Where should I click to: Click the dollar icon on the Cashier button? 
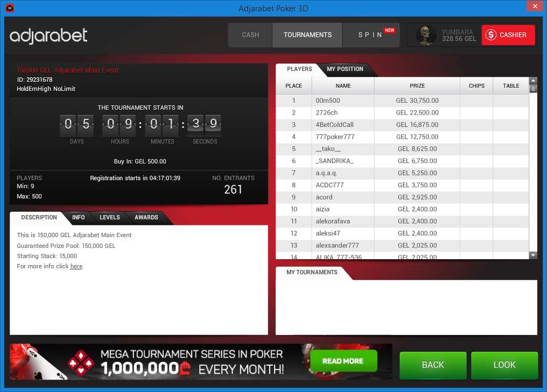[x=491, y=35]
